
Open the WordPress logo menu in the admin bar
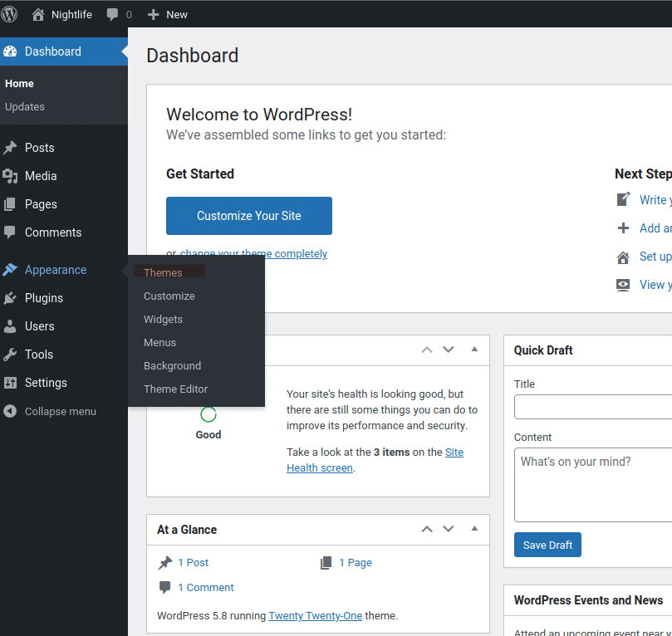click(x=9, y=14)
